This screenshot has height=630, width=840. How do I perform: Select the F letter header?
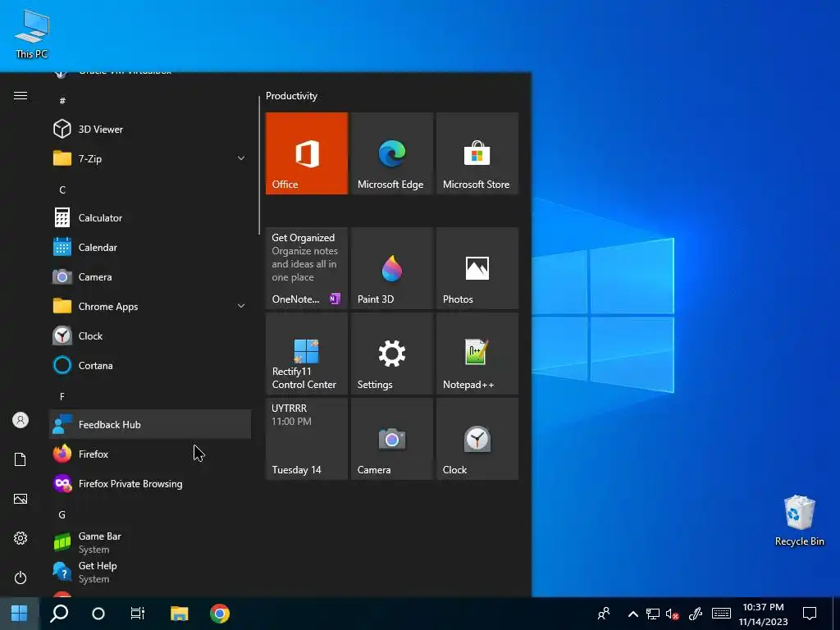62,396
